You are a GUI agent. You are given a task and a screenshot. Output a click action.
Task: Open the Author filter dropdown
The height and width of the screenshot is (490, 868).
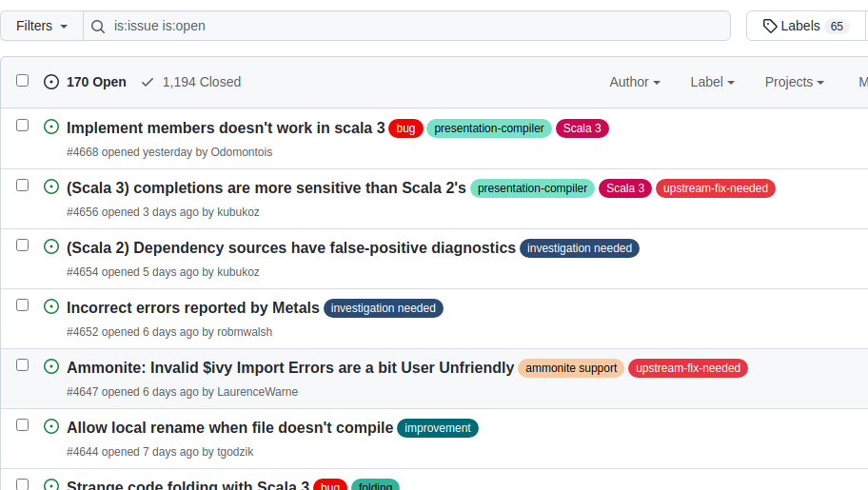click(x=635, y=82)
